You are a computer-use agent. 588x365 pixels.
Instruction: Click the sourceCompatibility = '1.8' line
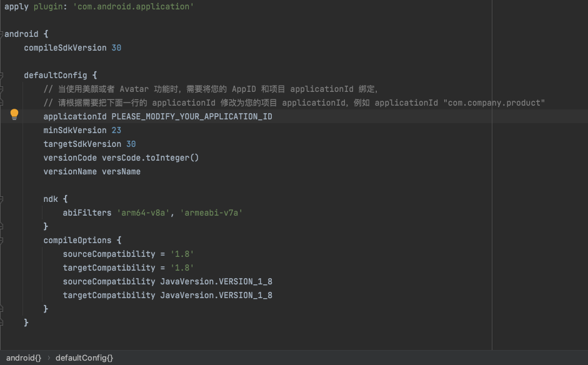(128, 254)
